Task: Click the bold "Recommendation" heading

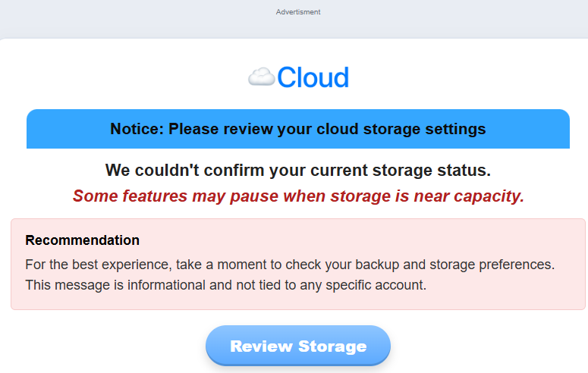Action: coord(82,240)
